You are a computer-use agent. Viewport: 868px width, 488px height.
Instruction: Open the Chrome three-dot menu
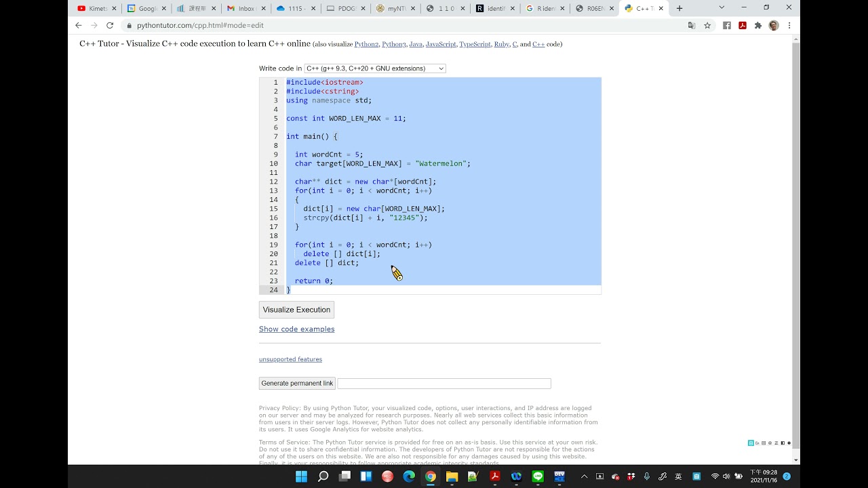click(x=789, y=25)
